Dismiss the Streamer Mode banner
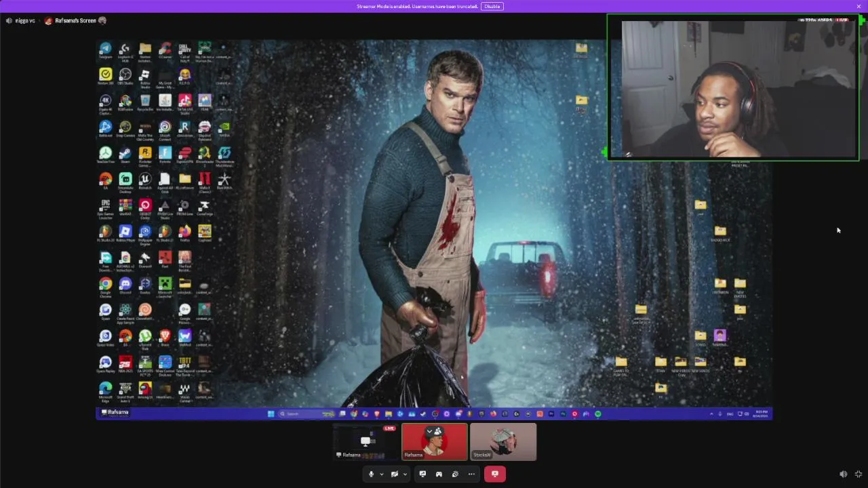Viewport: 868px width, 488px height. 859,6
